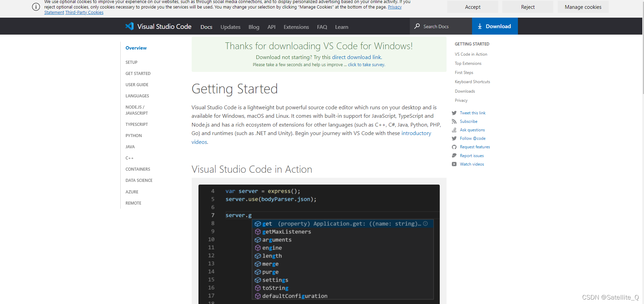Open the FAQ nav item
This screenshot has height=304, width=644.
pos(322,27)
